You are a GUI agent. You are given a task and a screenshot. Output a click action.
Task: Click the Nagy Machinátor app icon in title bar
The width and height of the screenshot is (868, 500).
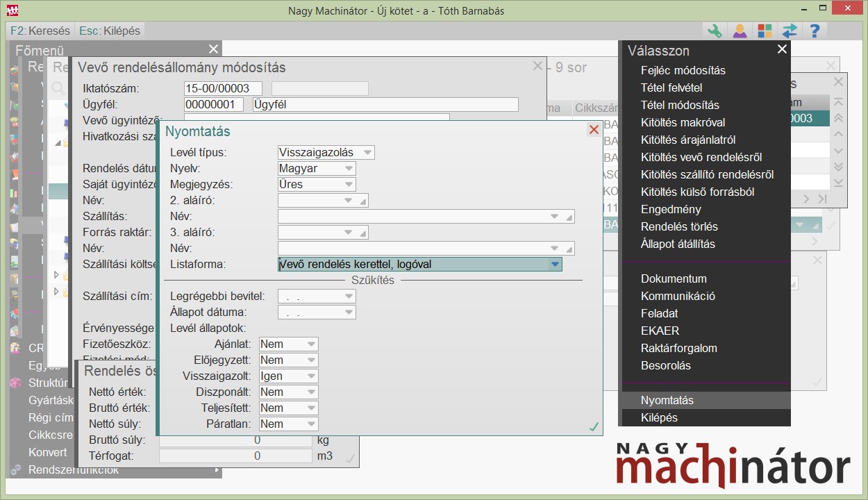12,10
